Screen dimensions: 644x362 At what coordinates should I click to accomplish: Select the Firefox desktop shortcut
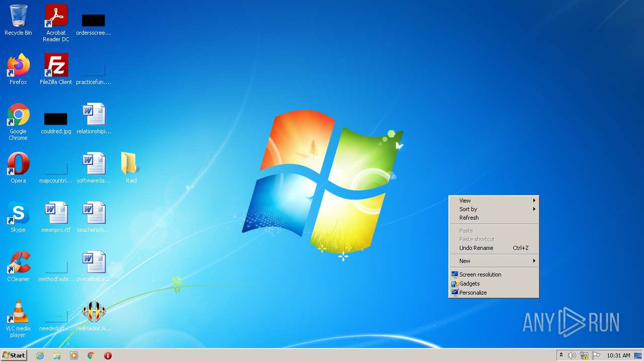(x=18, y=69)
